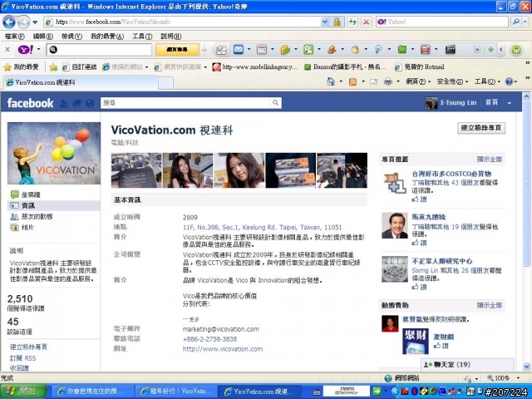Open the address bar URL dropdown
532x399 pixels.
(x=325, y=22)
